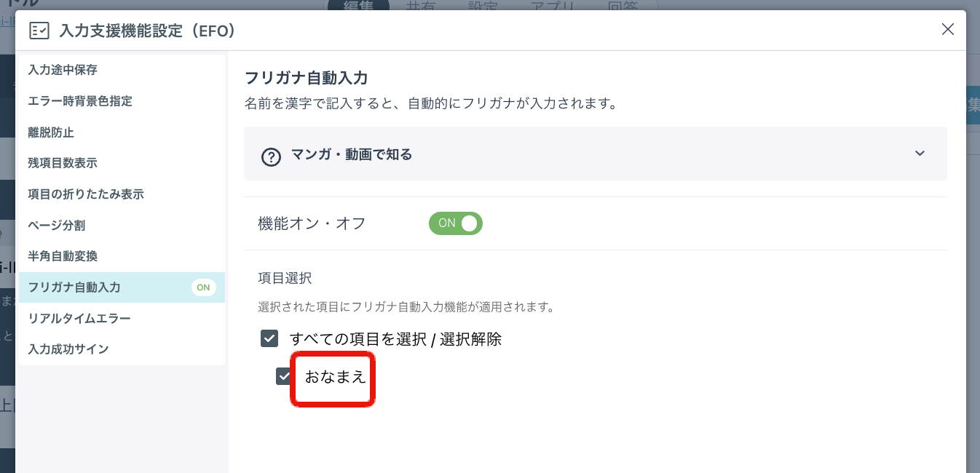Expand the マンガ・動画で知る chevron

(920, 154)
